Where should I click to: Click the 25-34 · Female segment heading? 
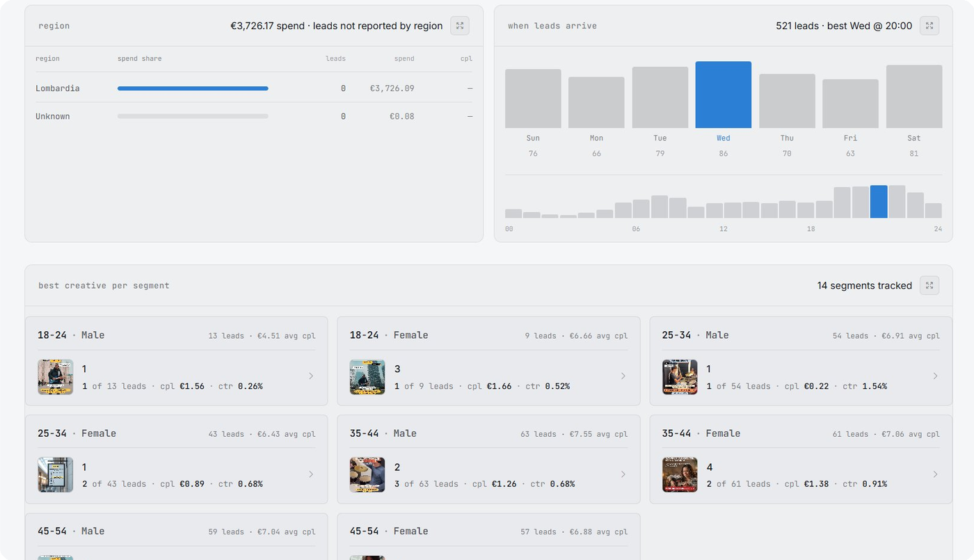(77, 433)
